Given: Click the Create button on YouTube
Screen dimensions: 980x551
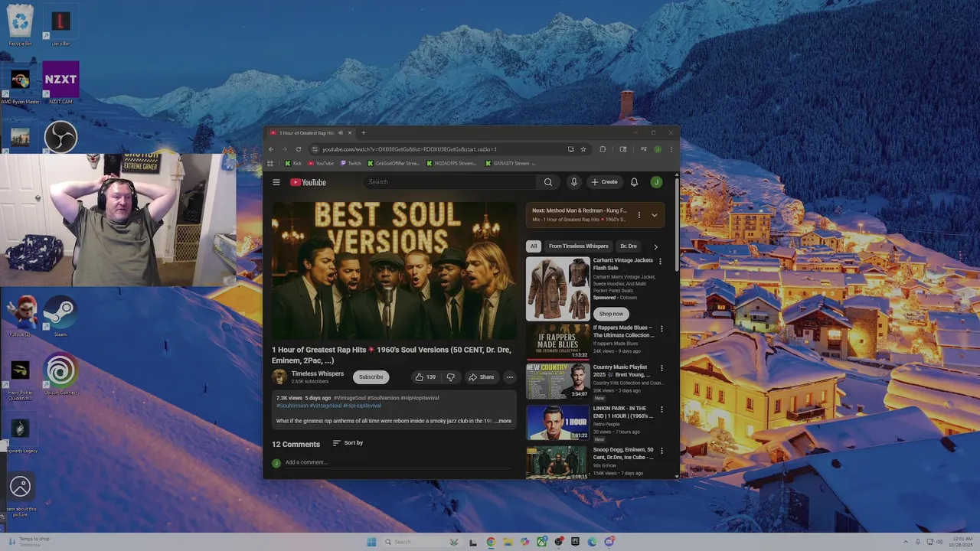Looking at the screenshot, I should [604, 182].
